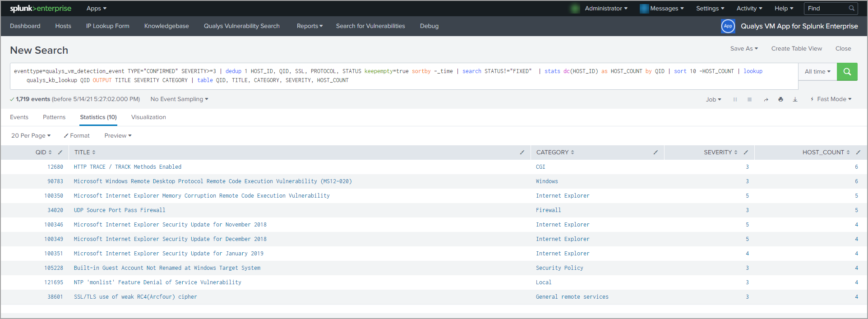Click the pencil edit icon for CATEGORY column

point(656,153)
